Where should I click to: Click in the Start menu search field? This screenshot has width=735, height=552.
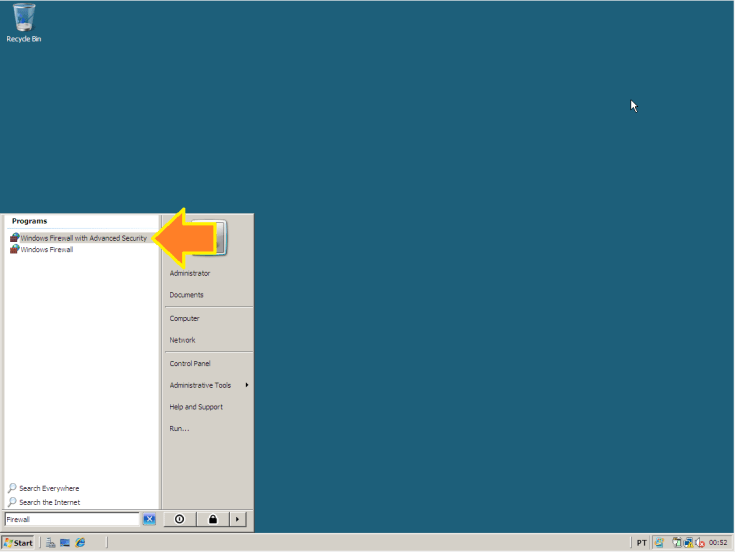tap(70, 519)
